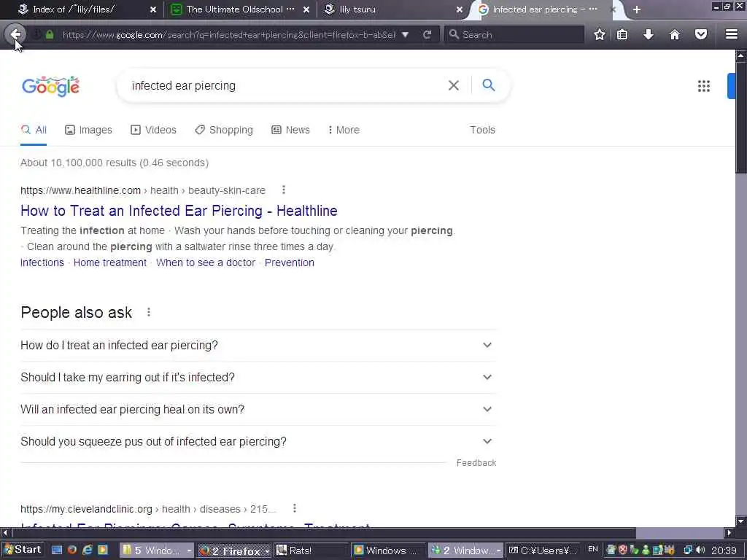Expand Should you squeeze pus out question
Image resolution: width=747 pixels, height=560 pixels.
(x=258, y=441)
